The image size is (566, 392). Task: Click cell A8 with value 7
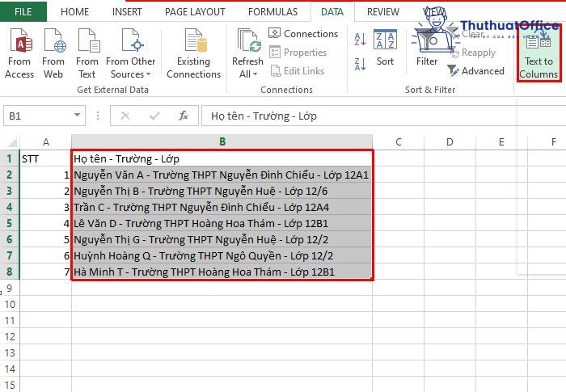click(46, 272)
